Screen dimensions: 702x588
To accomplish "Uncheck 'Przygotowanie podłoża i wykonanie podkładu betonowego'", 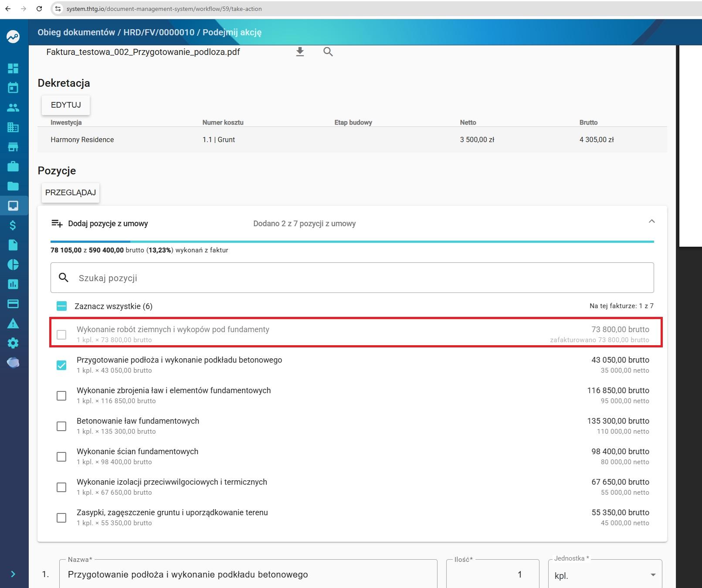I will [61, 365].
